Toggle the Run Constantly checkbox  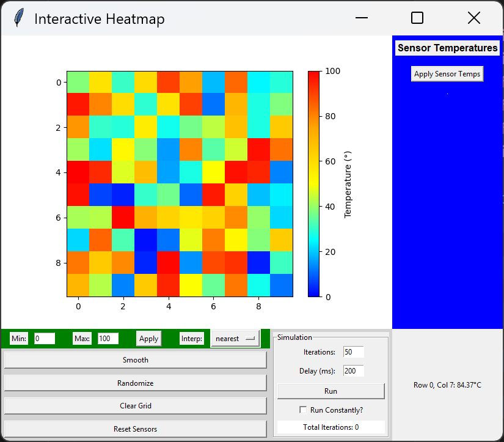click(x=303, y=409)
